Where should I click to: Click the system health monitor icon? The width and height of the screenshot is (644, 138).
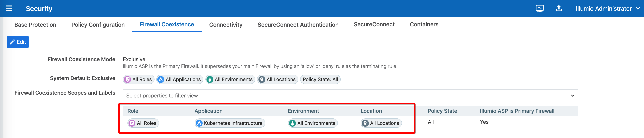point(540,9)
